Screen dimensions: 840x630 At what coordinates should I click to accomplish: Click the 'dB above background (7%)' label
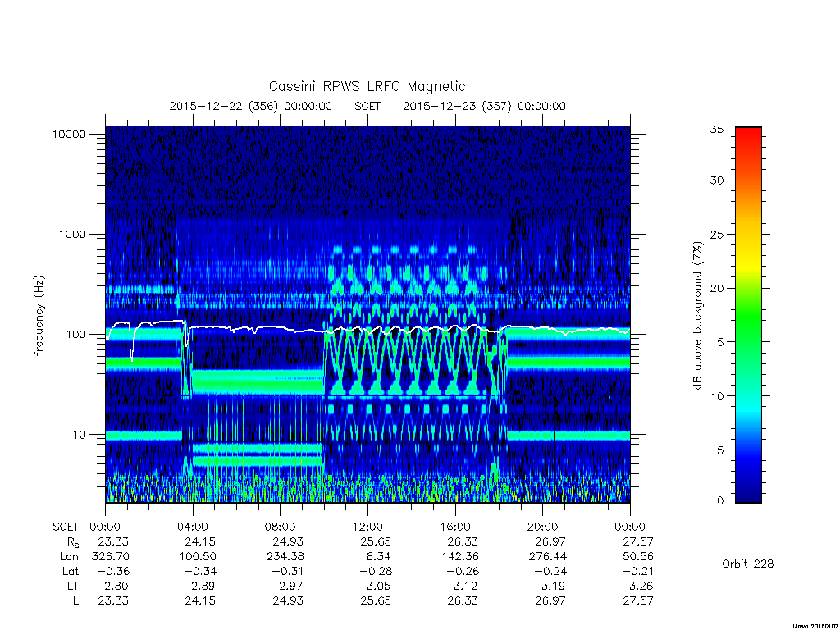(x=697, y=316)
